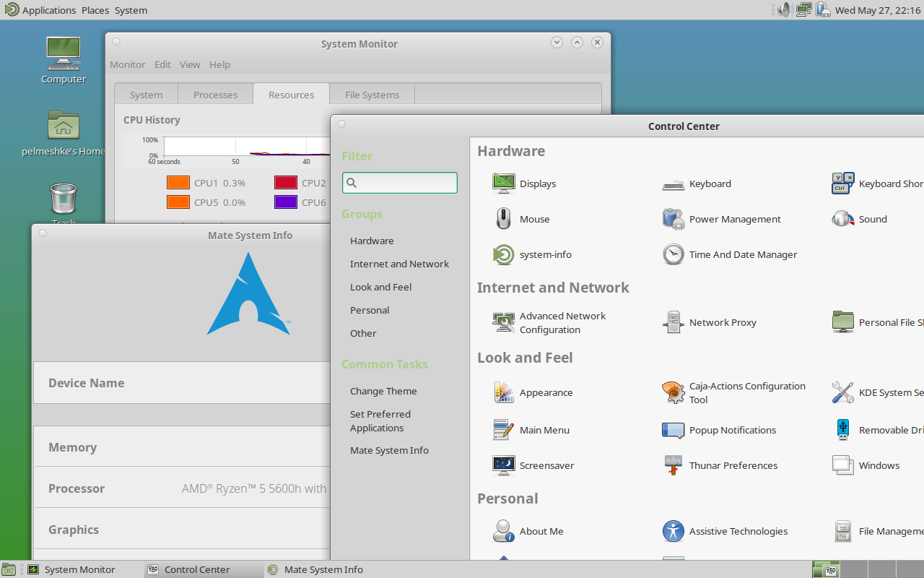
Task: Jump to the Internet and Network group
Action: point(399,264)
